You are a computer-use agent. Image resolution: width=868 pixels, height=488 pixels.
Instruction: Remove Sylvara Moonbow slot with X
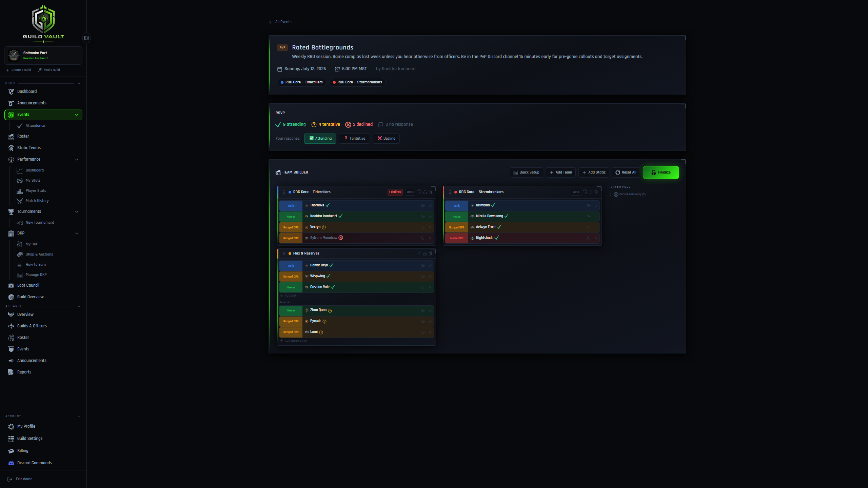tap(430, 238)
